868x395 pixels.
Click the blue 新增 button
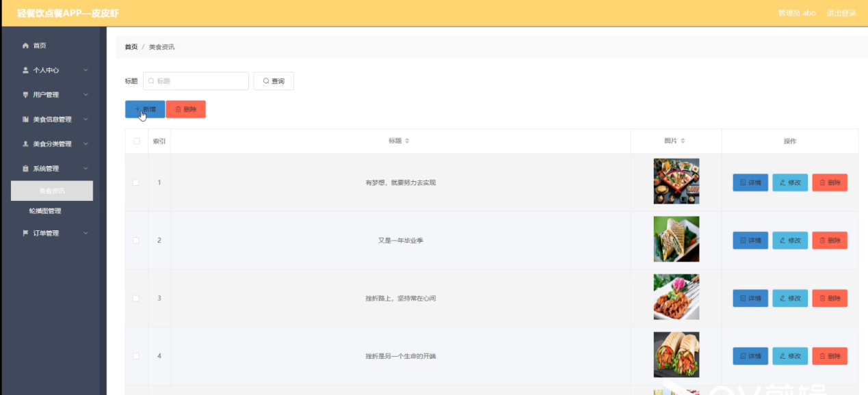coord(145,109)
